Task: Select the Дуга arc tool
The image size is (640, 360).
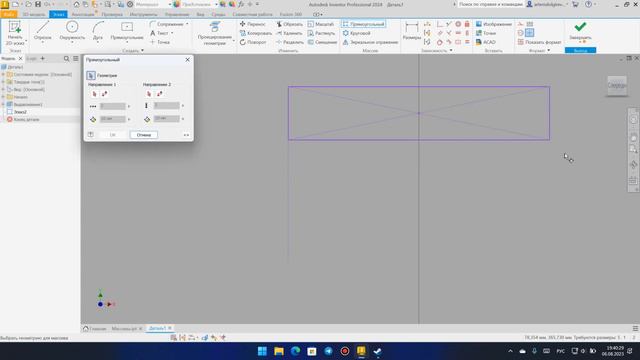Action: [98, 31]
